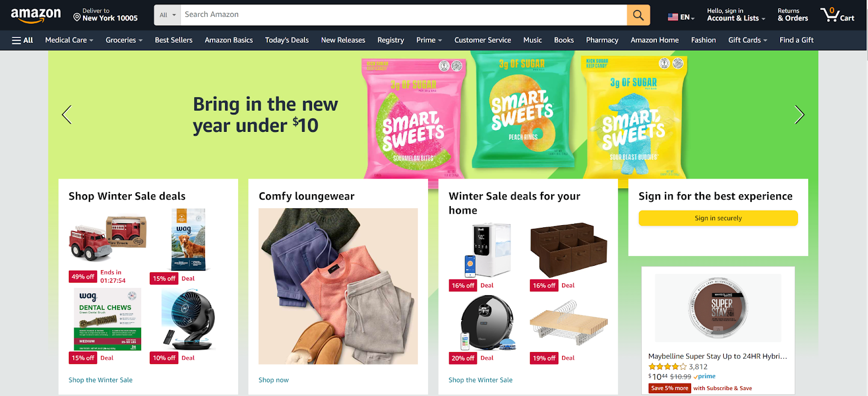
Task: Click the Sign in securely button
Action: click(718, 218)
